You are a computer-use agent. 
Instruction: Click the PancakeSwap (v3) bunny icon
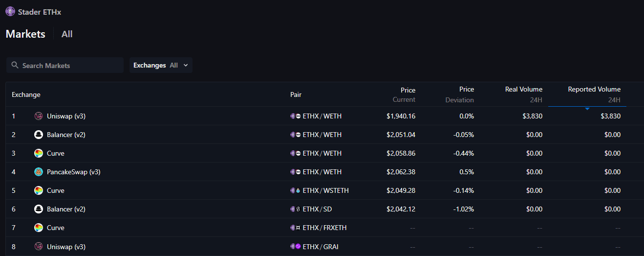click(39, 172)
